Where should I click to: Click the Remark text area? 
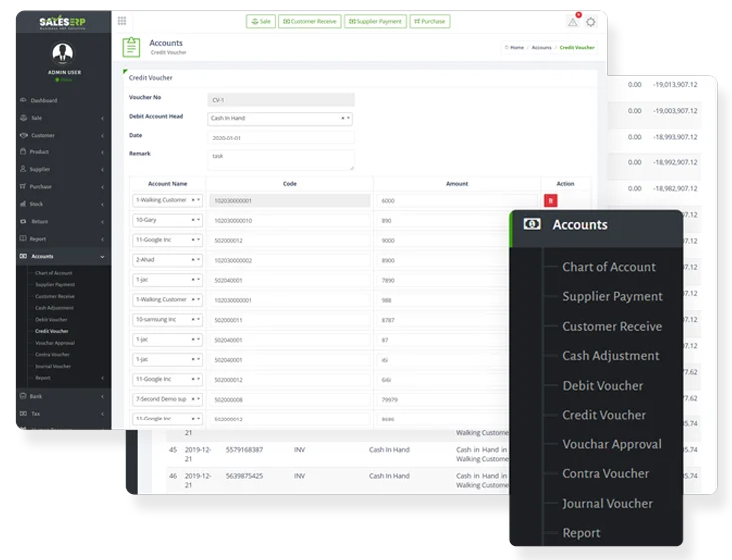click(280, 159)
